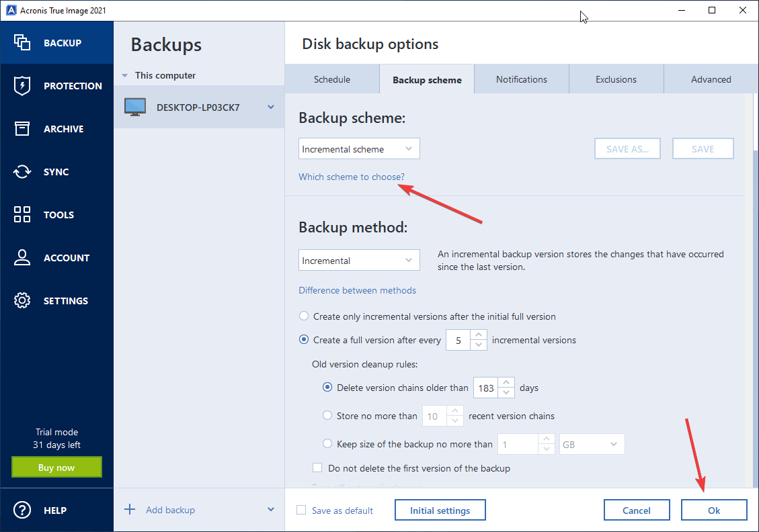The width and height of the screenshot is (759, 532).
Task: Enable 'Do not delete the first version' checkbox
Action: (x=318, y=468)
